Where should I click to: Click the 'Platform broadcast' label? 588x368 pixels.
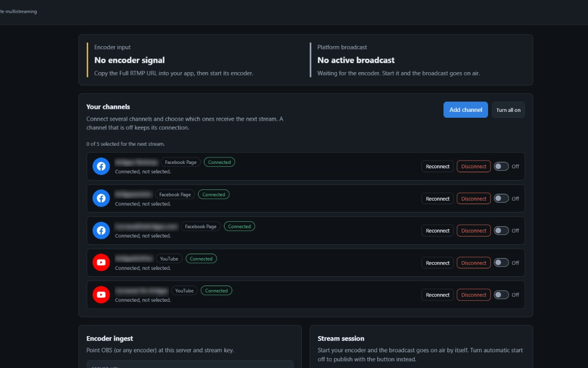[342, 47]
